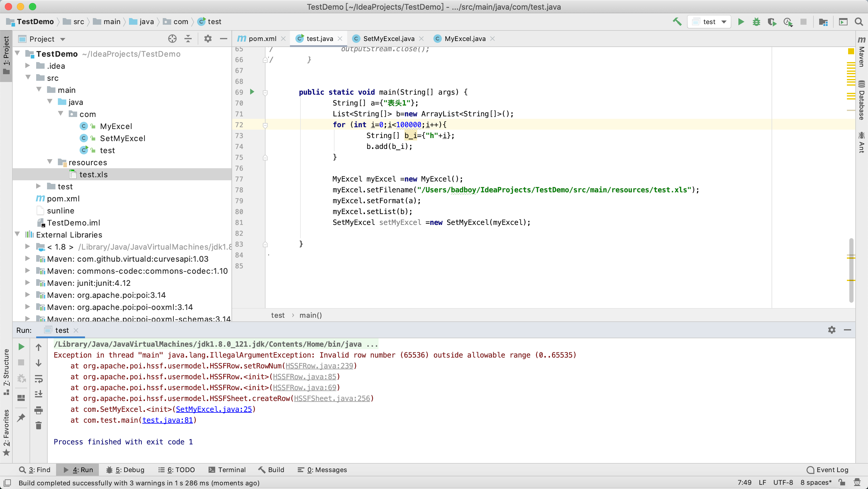
Task: Click the locate-in-project crosshair icon
Action: [x=172, y=39]
